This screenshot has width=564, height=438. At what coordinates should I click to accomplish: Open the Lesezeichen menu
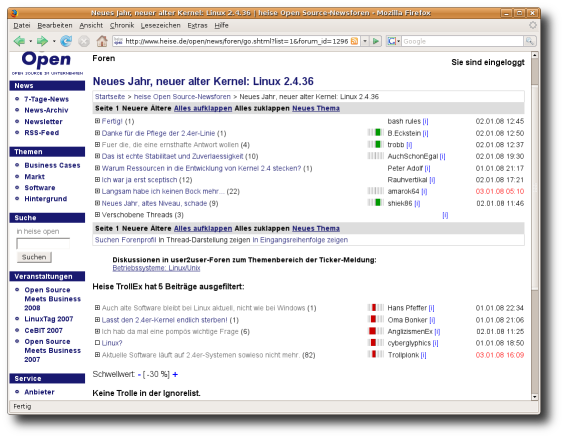[160, 26]
